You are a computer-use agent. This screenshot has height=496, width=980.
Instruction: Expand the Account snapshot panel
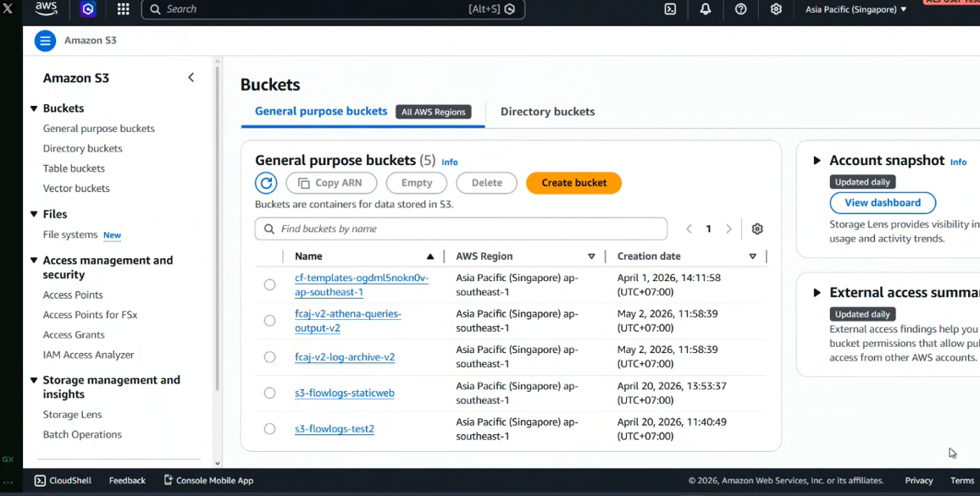pyautogui.click(x=817, y=161)
